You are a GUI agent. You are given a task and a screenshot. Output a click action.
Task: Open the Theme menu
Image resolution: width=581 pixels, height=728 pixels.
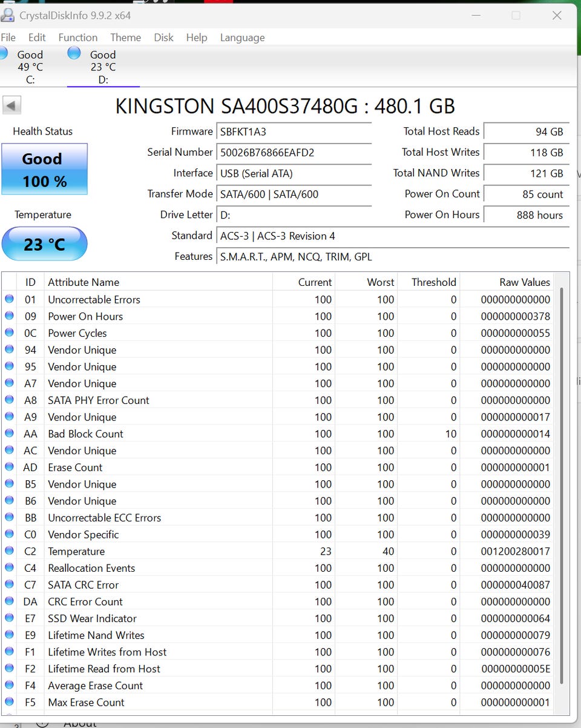coord(126,38)
